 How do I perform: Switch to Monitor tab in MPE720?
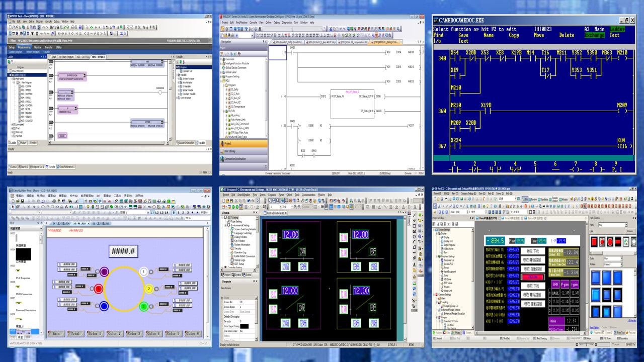(38, 47)
